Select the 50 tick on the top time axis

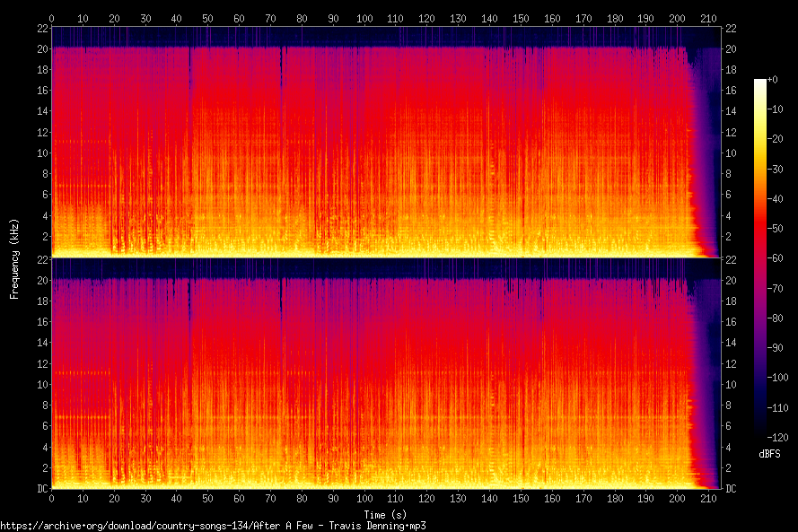click(x=207, y=18)
